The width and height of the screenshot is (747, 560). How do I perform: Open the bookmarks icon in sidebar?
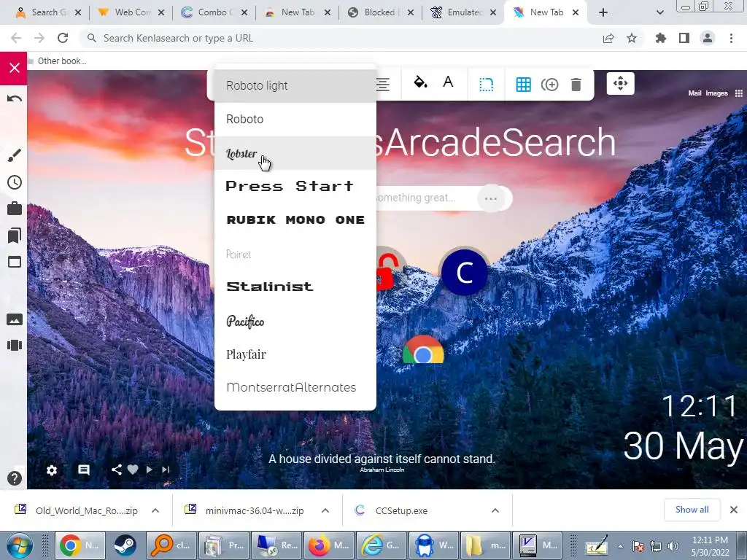15,236
